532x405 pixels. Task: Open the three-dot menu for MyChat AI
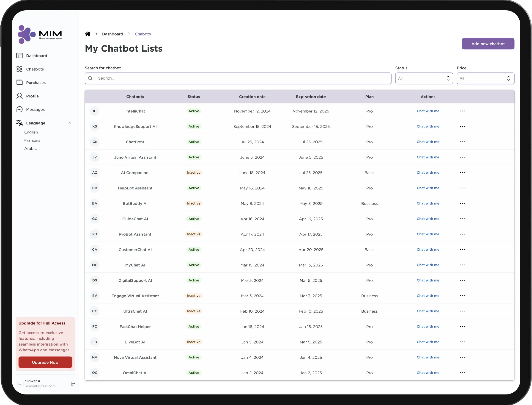(463, 265)
